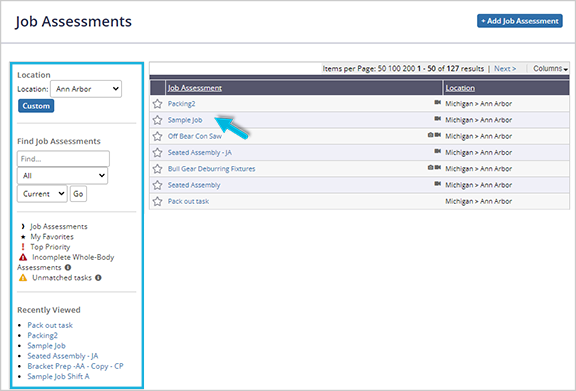The image size is (576, 391).
Task: Click video icon in Off Bear Con Saw row
Action: click(438, 135)
